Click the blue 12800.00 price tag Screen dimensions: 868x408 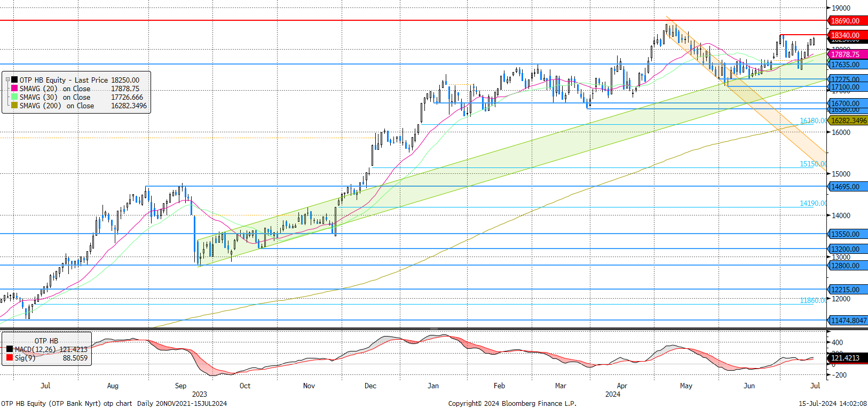point(847,266)
